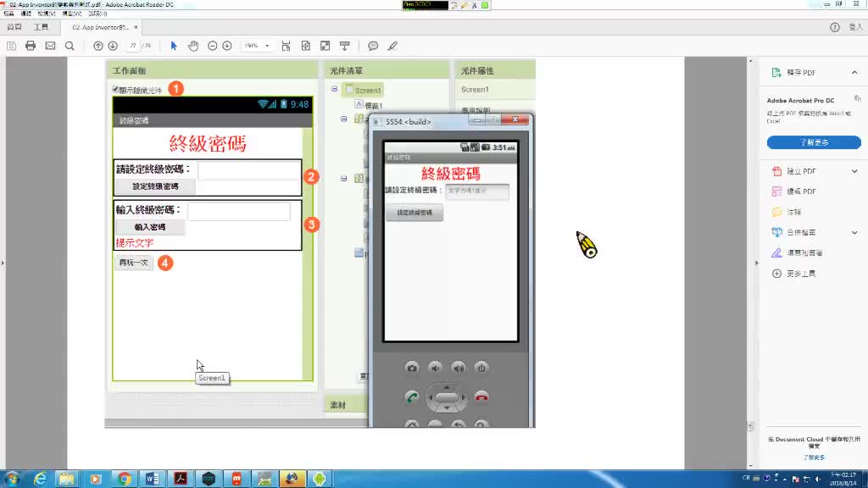Zoom in with the plus button
This screenshot has width=868, height=488.
(x=227, y=46)
